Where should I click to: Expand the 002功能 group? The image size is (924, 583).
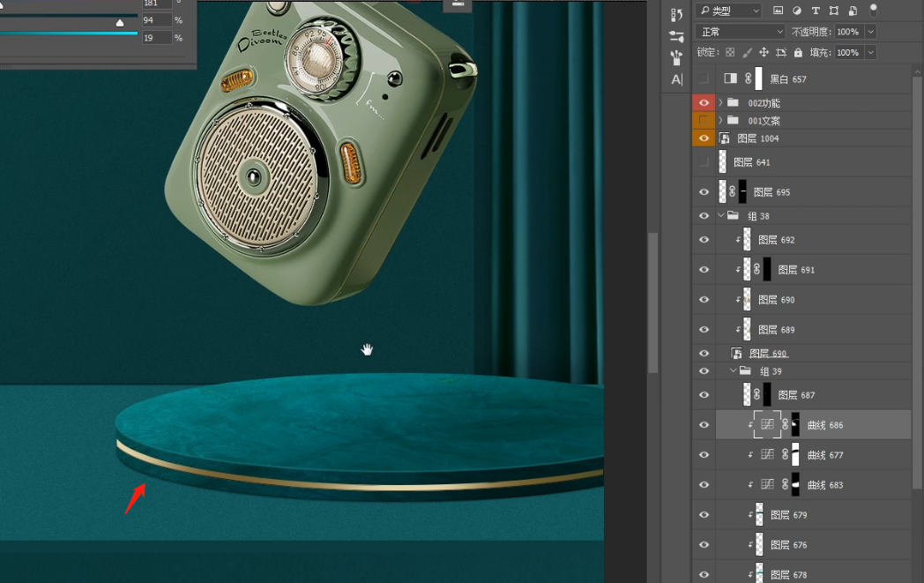pyautogui.click(x=720, y=102)
